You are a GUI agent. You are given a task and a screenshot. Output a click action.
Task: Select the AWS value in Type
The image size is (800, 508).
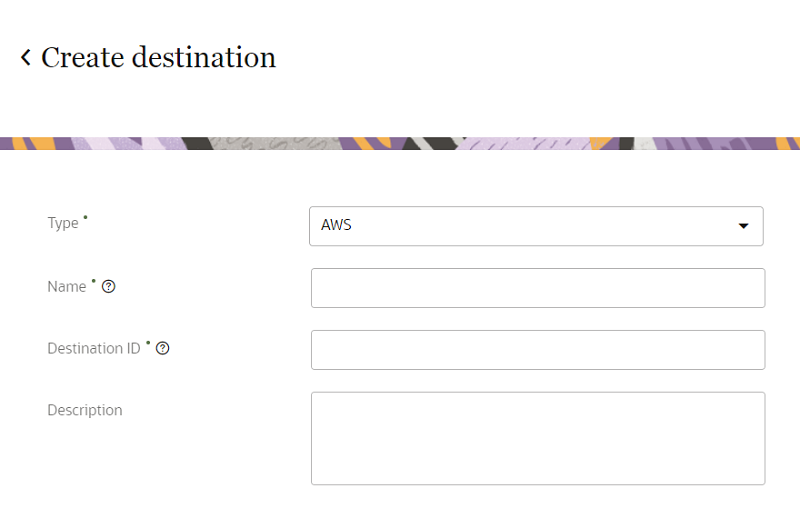[337, 226]
